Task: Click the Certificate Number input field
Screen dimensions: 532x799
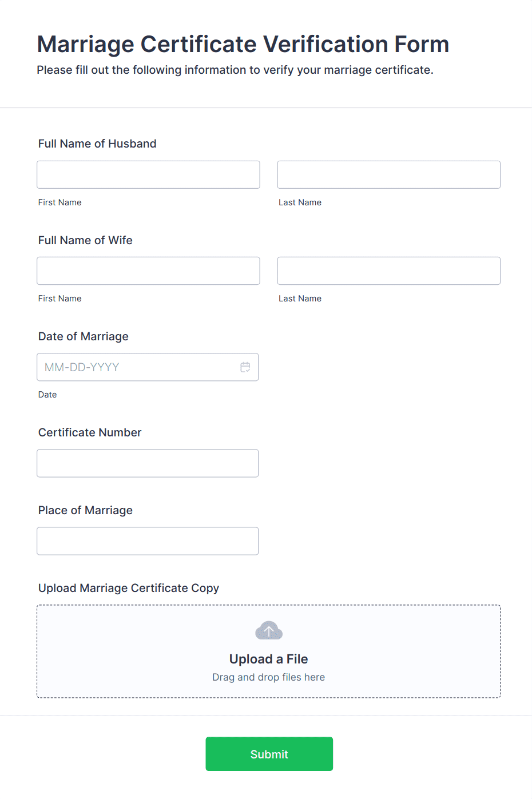Action: [x=148, y=463]
